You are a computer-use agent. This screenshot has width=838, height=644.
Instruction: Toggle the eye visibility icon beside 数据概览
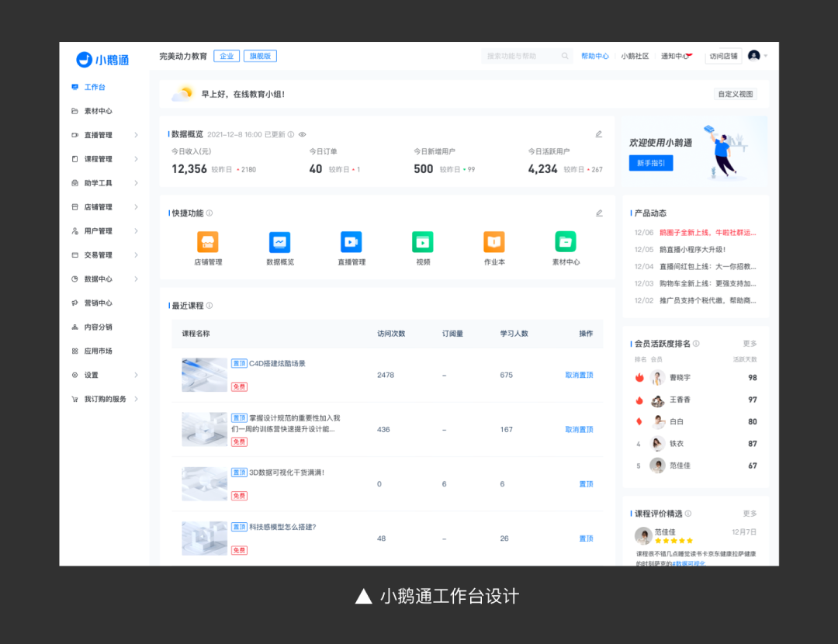303,134
